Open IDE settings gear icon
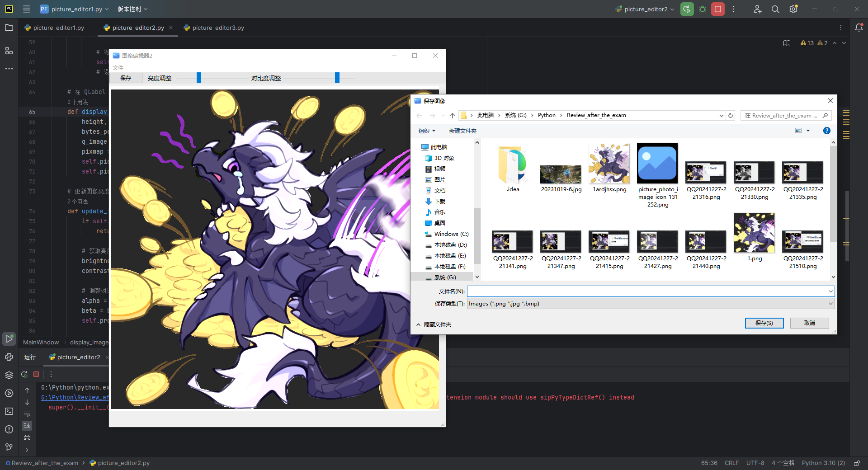 [x=793, y=9]
